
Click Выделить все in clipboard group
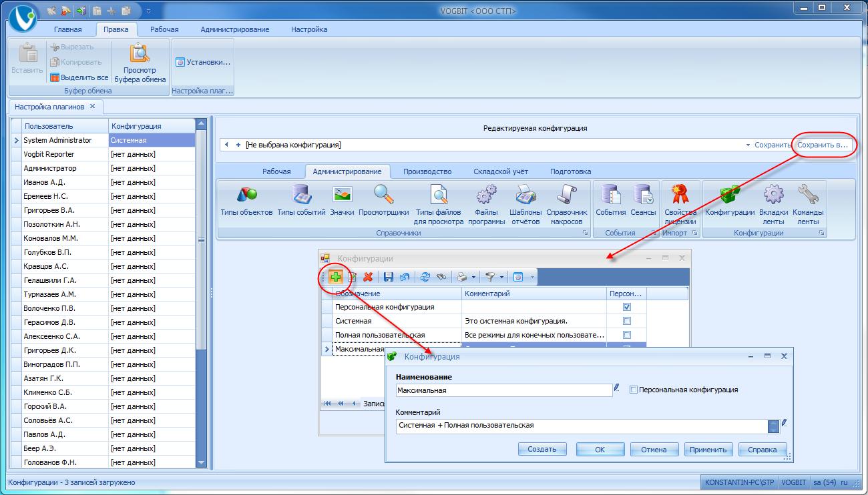click(x=79, y=77)
